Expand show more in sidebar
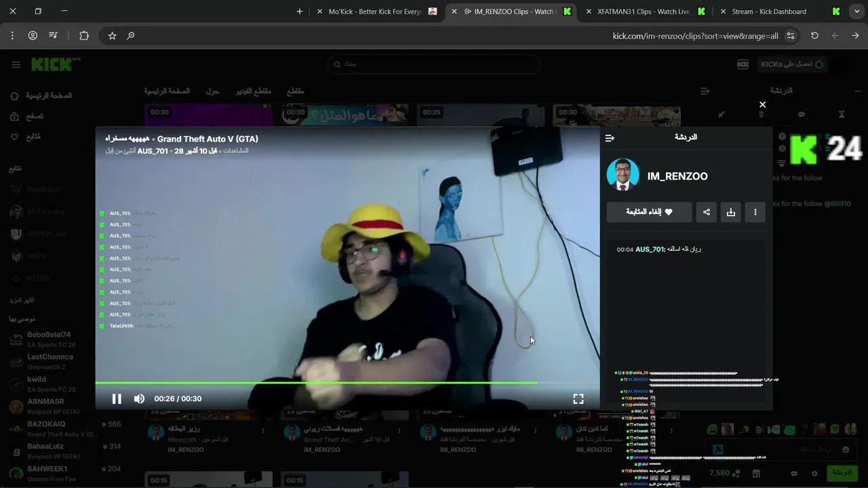Viewport: 868px width, 488px height. click(x=22, y=300)
